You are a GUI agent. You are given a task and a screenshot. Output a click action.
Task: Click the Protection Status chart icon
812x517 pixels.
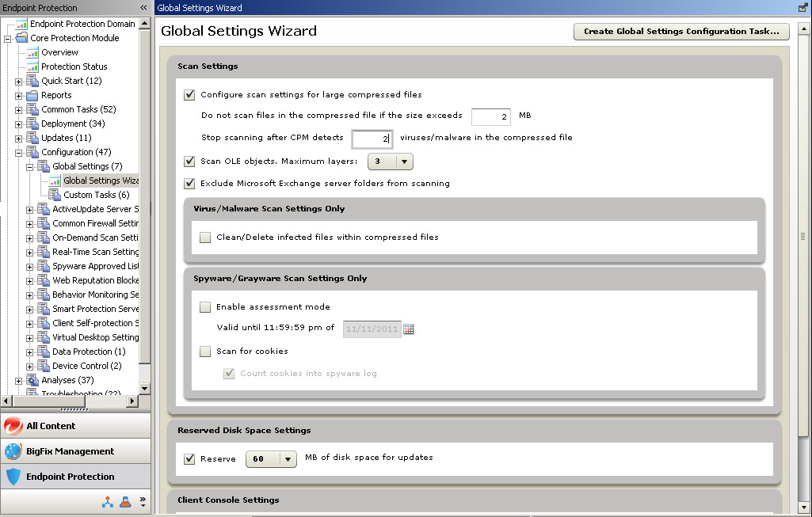(x=32, y=67)
